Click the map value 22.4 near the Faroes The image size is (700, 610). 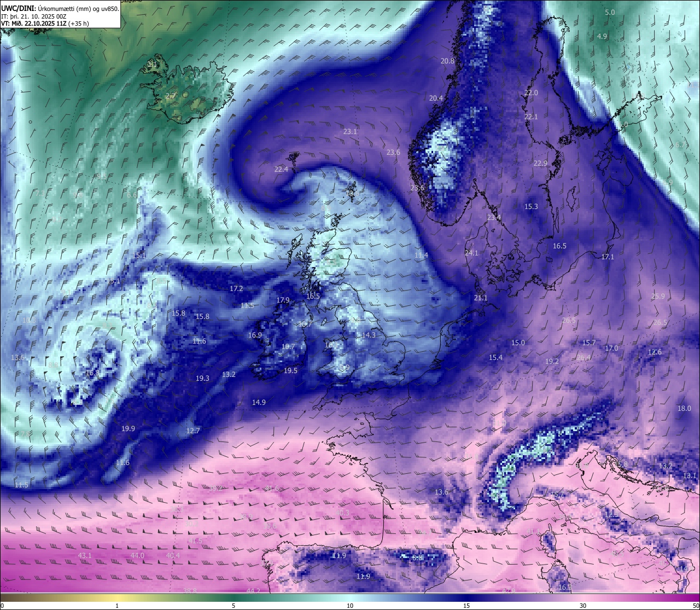tap(281, 169)
